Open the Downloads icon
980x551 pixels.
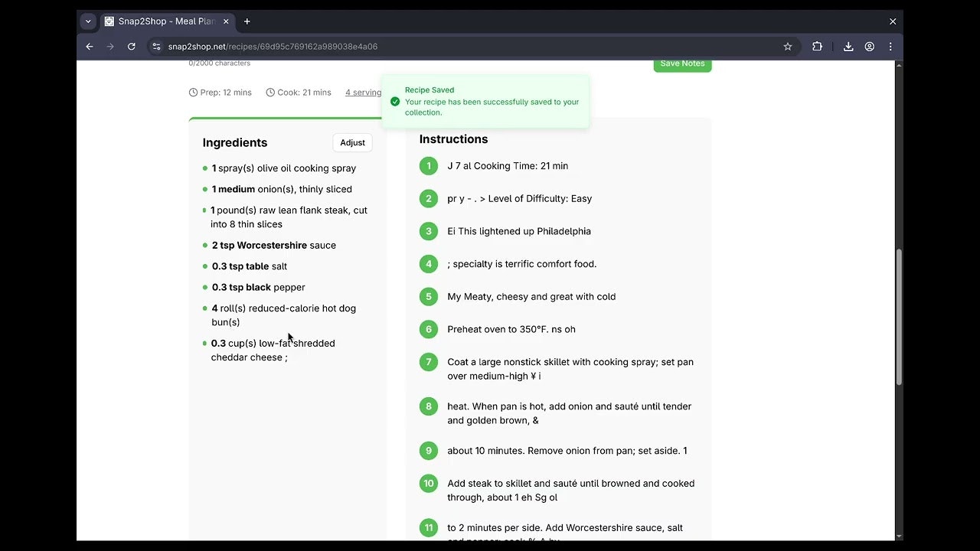point(848,47)
